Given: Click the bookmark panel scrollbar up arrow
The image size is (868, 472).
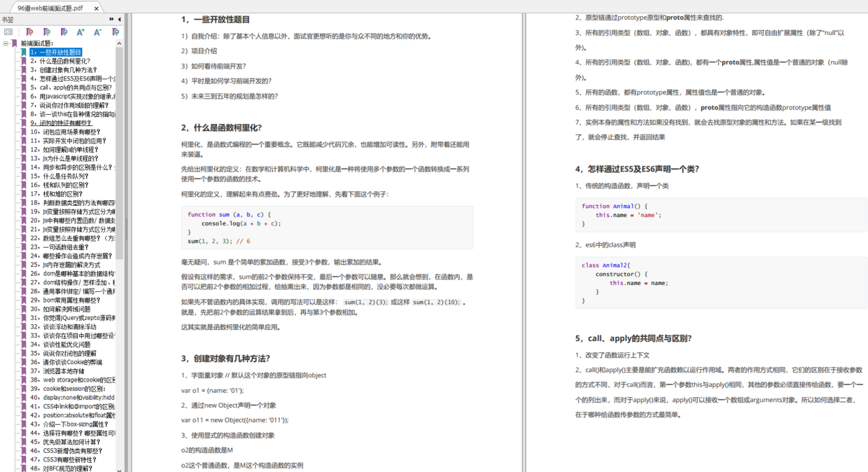Looking at the screenshot, I should click(x=120, y=43).
